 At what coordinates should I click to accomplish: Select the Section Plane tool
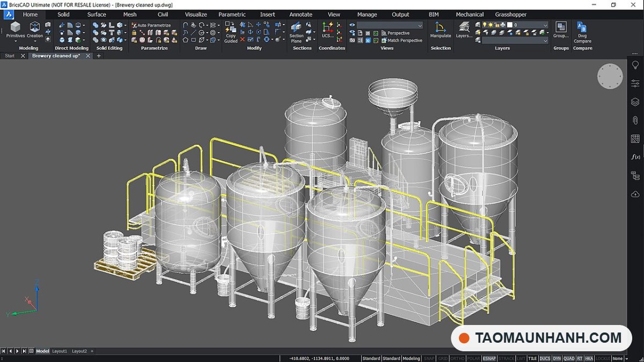pos(296,32)
